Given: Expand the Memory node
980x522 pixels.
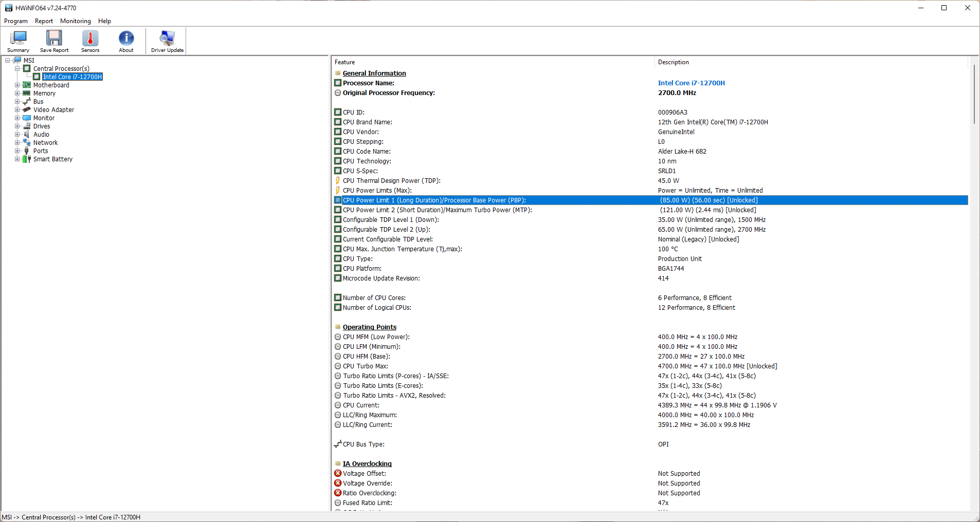Looking at the screenshot, I should pos(17,94).
